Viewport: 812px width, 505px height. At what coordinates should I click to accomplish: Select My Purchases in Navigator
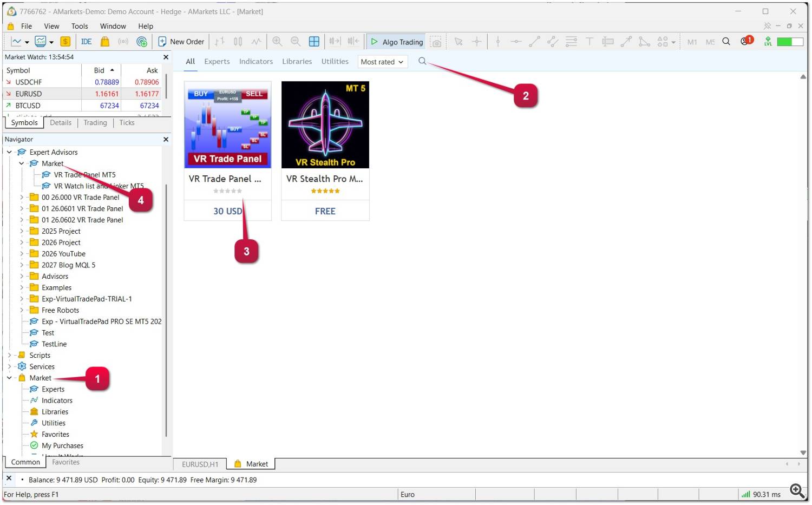(x=62, y=445)
